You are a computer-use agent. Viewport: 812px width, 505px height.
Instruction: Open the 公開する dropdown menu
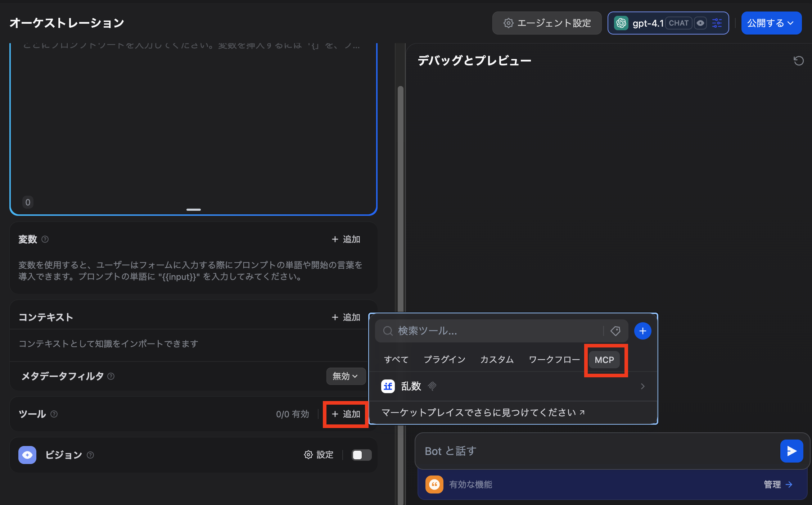771,23
